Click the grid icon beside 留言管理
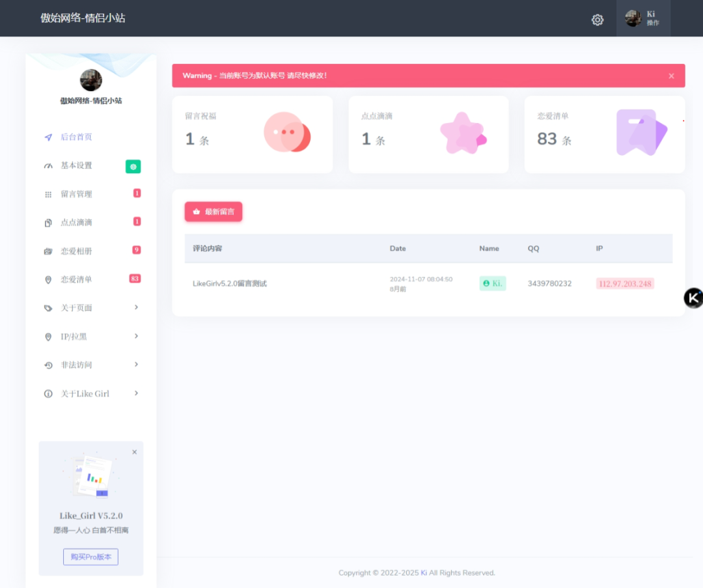Image resolution: width=703 pixels, height=588 pixels. tap(48, 195)
